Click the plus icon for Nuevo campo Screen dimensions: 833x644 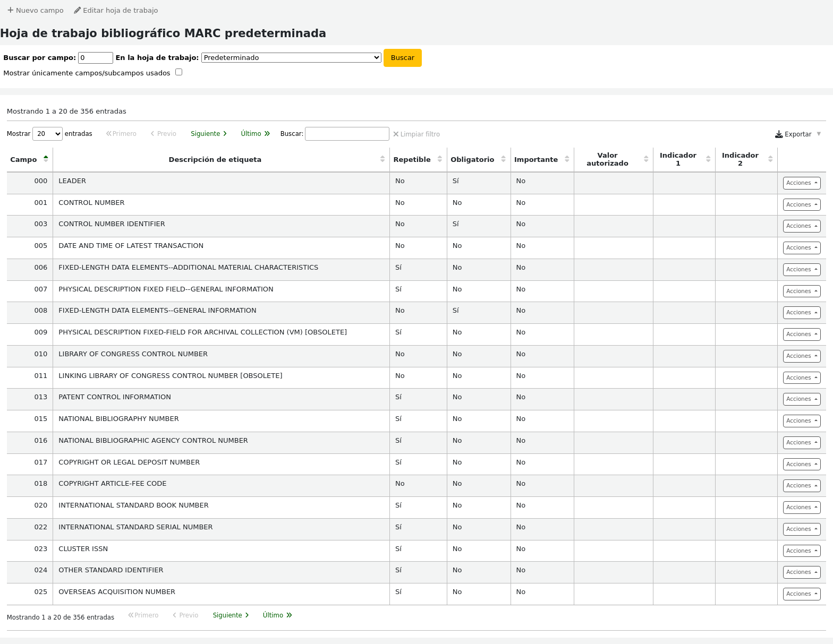click(10, 10)
